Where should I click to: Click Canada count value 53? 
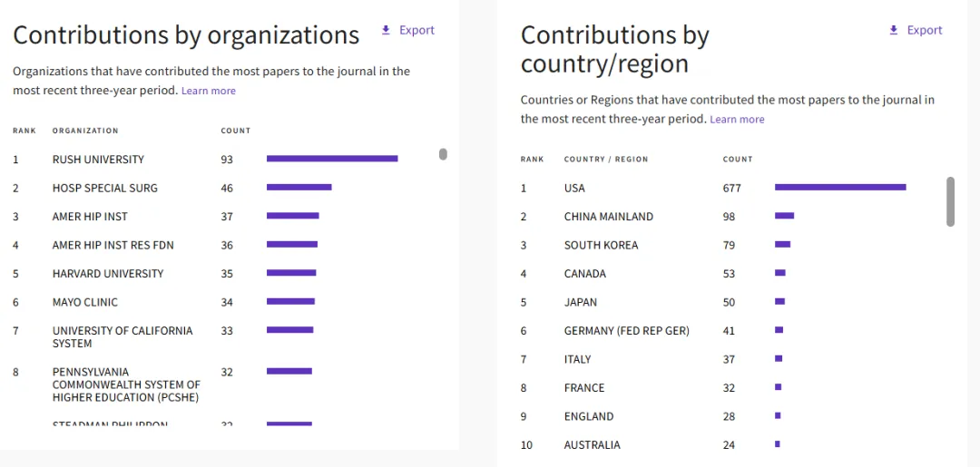(729, 274)
